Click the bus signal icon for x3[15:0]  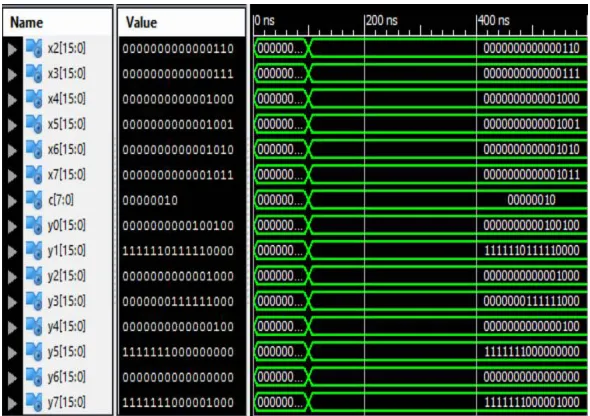coord(34,73)
